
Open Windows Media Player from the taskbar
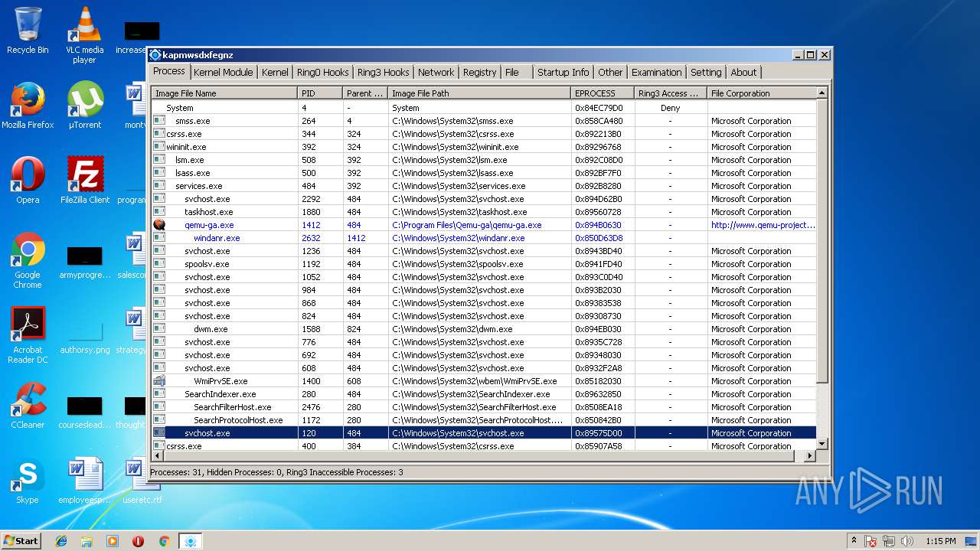pyautogui.click(x=113, y=540)
